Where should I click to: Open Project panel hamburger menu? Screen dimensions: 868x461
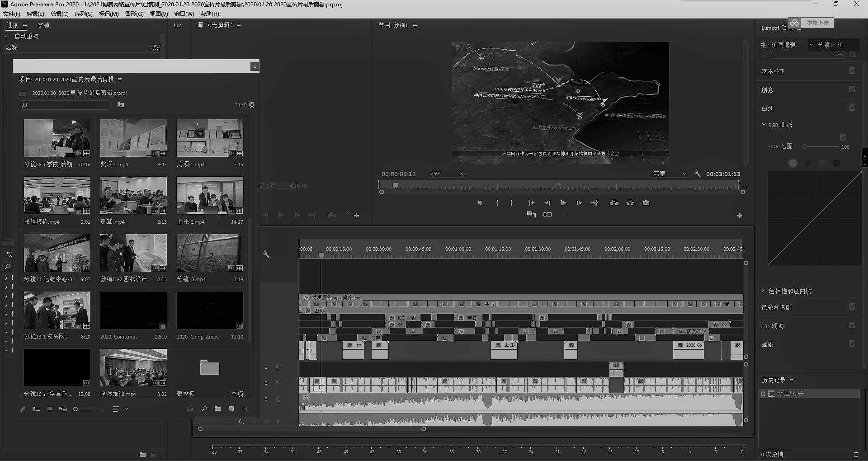120,80
